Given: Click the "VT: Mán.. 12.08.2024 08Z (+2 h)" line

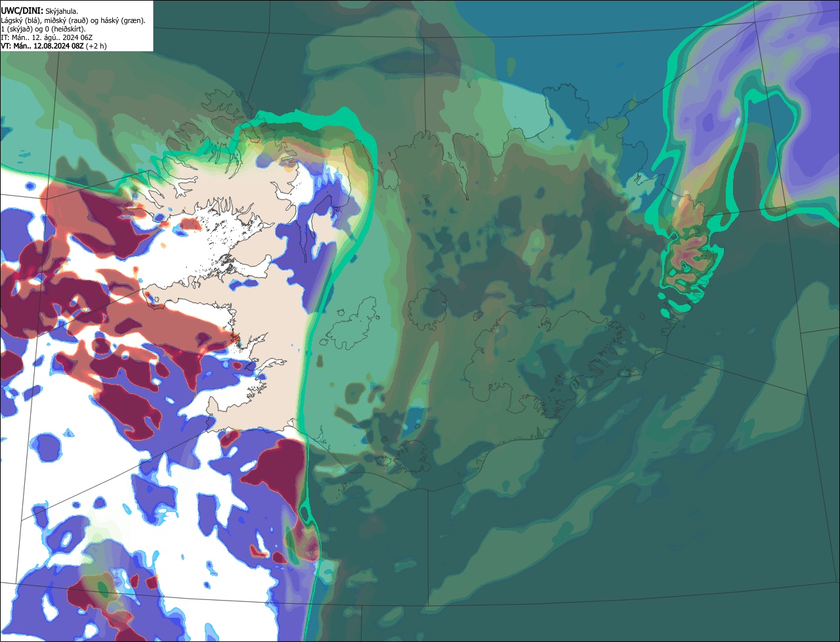Looking at the screenshot, I should tap(54, 46).
